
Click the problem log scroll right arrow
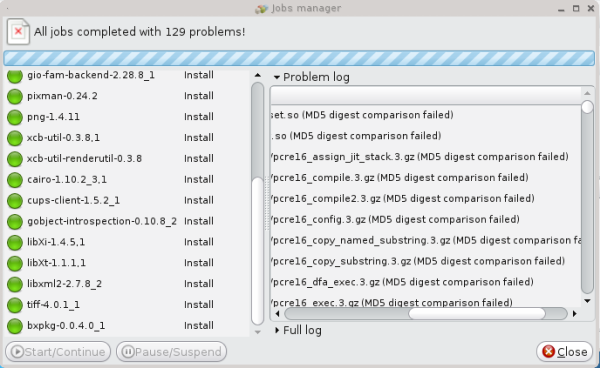click(x=575, y=314)
